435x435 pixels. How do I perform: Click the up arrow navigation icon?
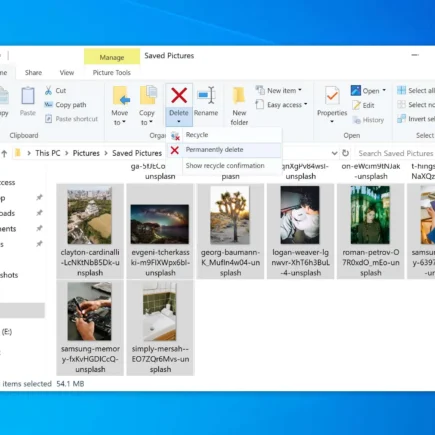[4, 153]
